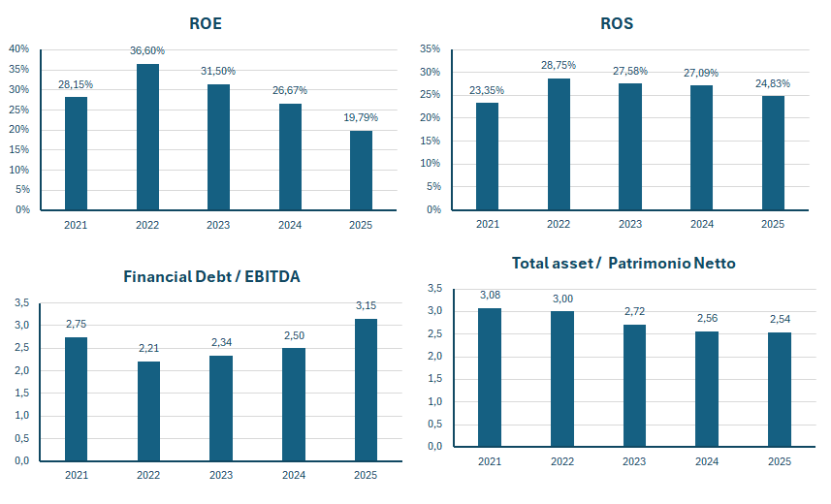The image size is (831, 504).
Task: Select the 2021 bar in Financial Debt chart
Action: [x=76, y=399]
